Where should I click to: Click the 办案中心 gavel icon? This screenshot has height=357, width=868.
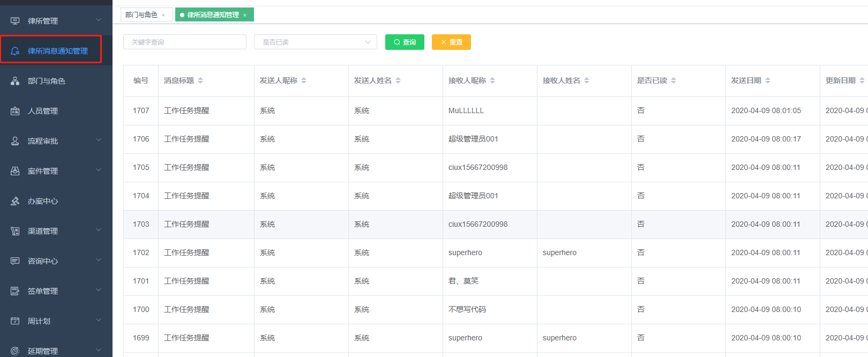click(15, 201)
